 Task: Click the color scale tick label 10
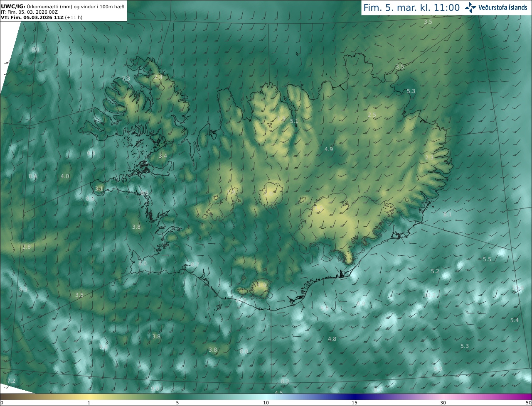266,403
